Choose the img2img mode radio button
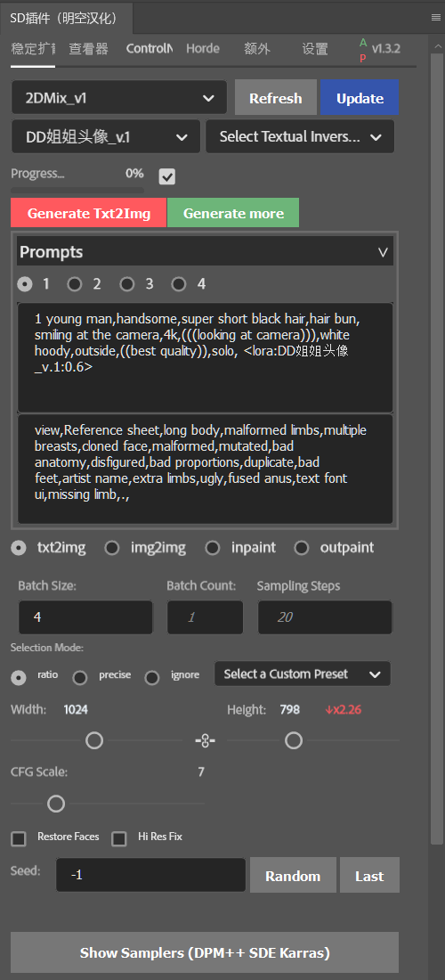Image resolution: width=445 pixels, height=980 pixels. click(112, 548)
